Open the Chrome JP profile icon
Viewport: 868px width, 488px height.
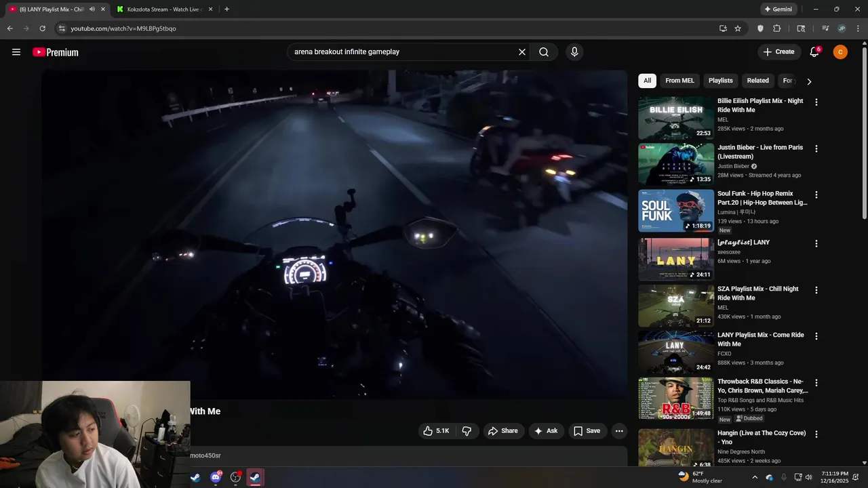(842, 28)
